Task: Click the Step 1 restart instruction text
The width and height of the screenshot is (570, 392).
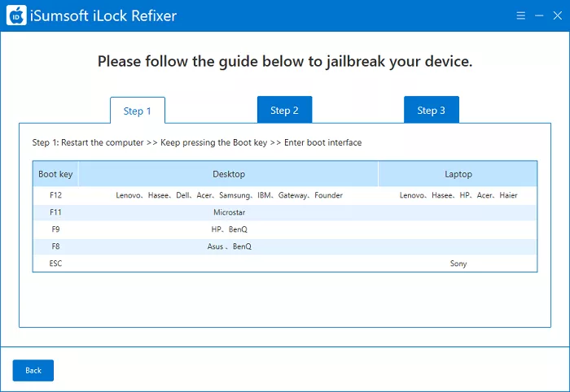Action: (x=196, y=143)
